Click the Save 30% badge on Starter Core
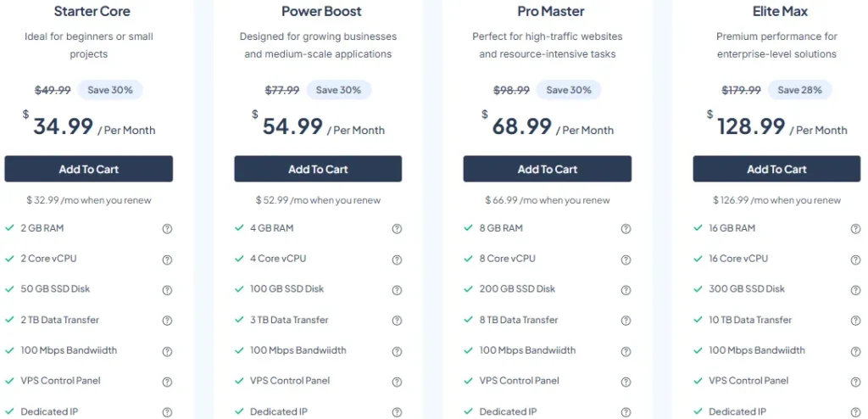 [109, 90]
